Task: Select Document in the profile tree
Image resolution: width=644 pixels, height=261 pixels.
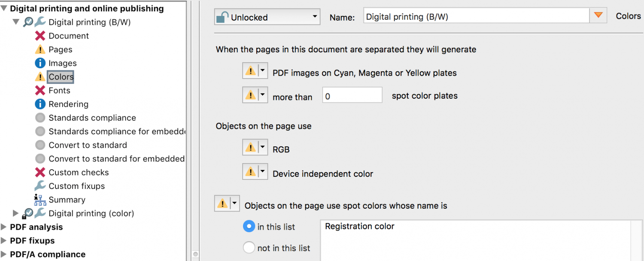Action: pyautogui.click(x=69, y=36)
